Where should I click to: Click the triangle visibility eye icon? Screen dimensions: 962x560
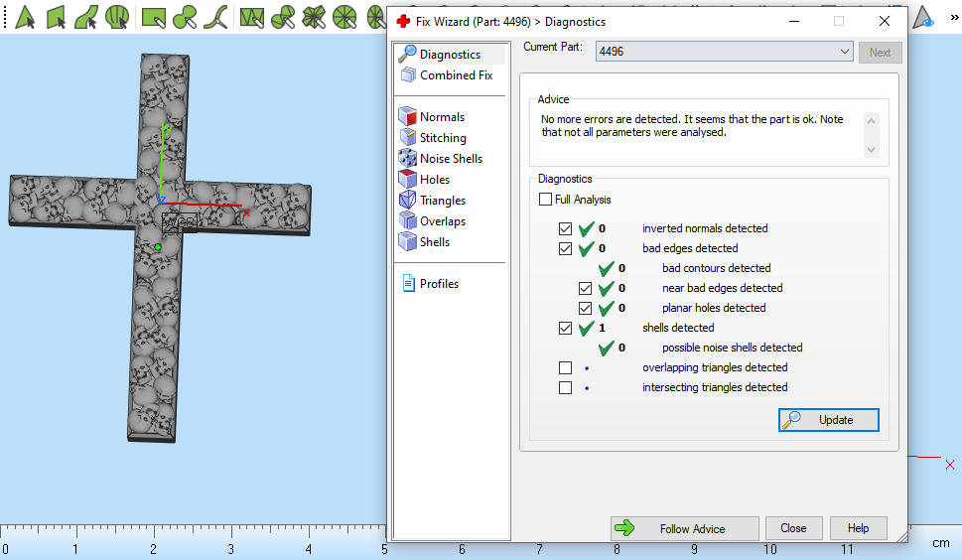pos(922,17)
